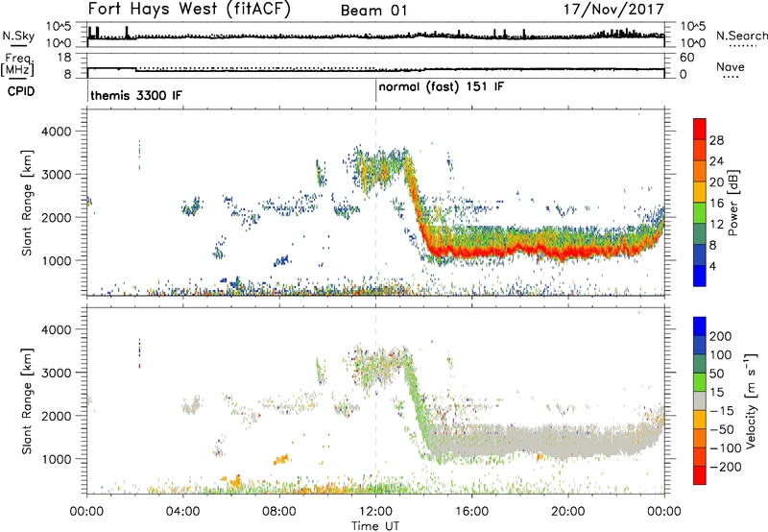Pick the orange 20–24 dB power colorbar segment
This screenshot has width=768, height=532.
[x=700, y=172]
